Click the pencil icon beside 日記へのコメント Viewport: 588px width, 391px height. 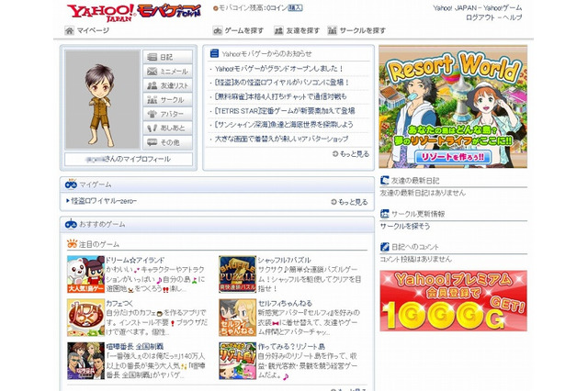pos(385,246)
